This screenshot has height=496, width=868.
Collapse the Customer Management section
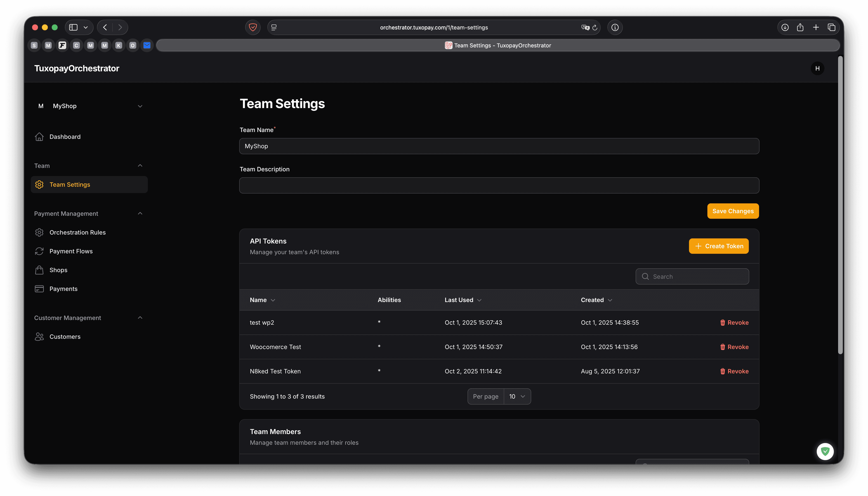tap(140, 317)
